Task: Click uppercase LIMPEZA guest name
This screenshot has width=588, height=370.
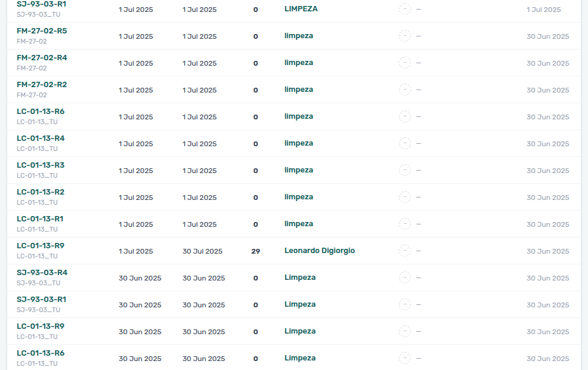Action: pos(301,9)
